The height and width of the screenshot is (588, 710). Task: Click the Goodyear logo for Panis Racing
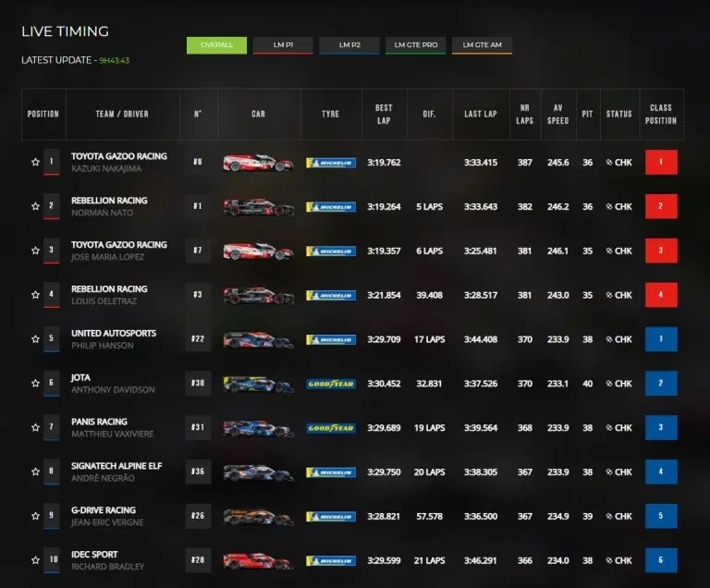pos(331,428)
